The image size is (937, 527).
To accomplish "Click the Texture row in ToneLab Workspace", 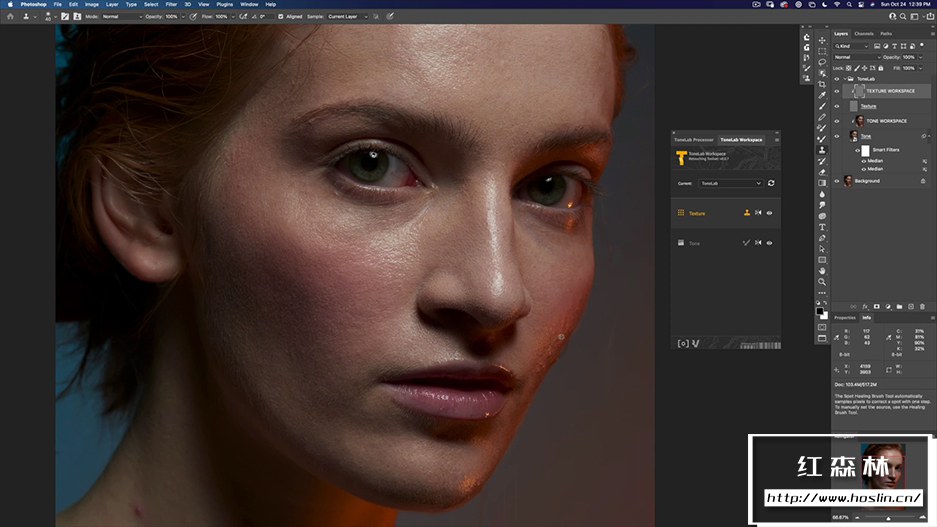I will pos(697,213).
